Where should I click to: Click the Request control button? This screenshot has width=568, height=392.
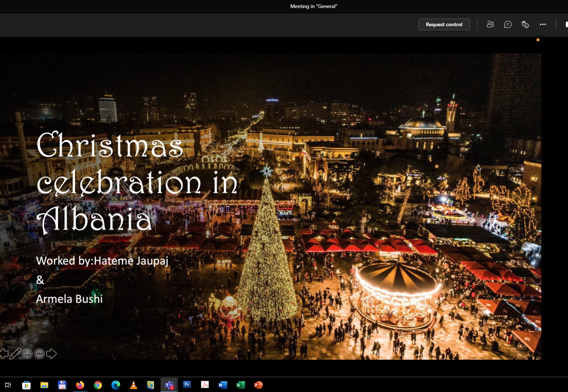444,24
